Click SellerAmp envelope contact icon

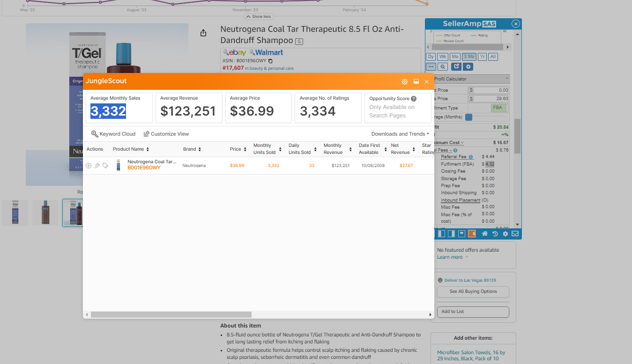point(515,233)
